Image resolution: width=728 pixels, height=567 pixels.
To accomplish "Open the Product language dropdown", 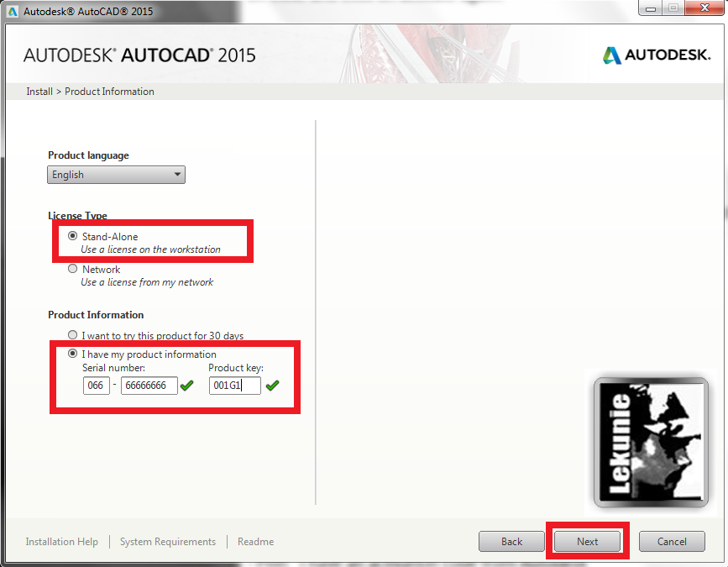I will pyautogui.click(x=116, y=175).
